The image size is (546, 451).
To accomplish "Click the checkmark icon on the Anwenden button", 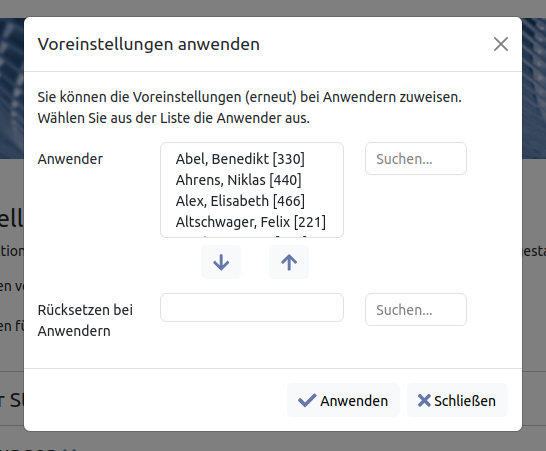I will 307,401.
